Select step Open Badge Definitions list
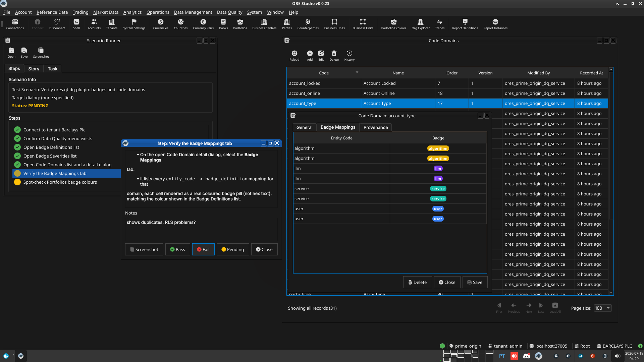This screenshot has height=362, width=644. tap(51, 147)
